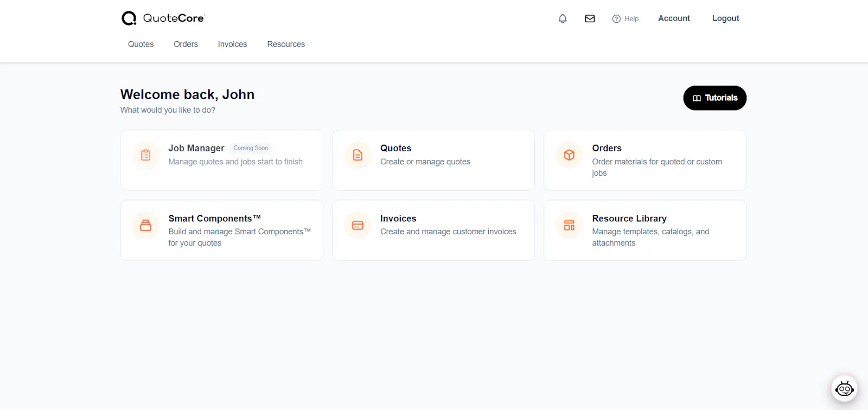Click the Quotes card heading
This screenshot has width=868, height=410.
(x=395, y=148)
